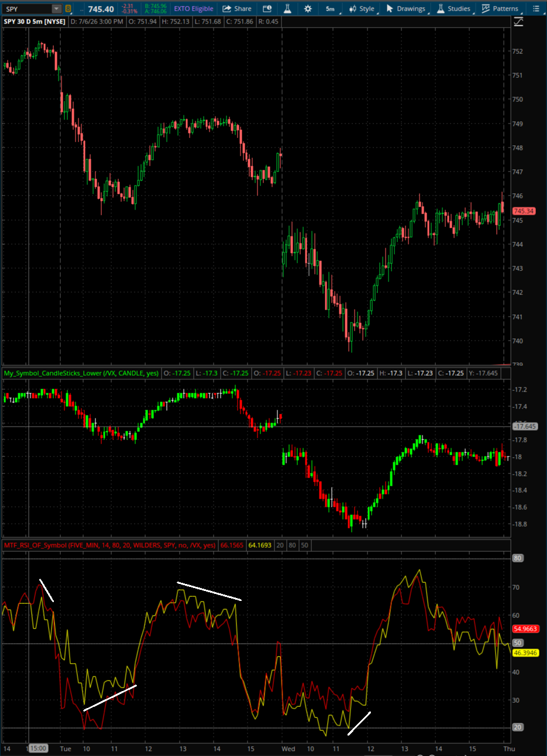Open the chart settings gear icon

point(308,9)
